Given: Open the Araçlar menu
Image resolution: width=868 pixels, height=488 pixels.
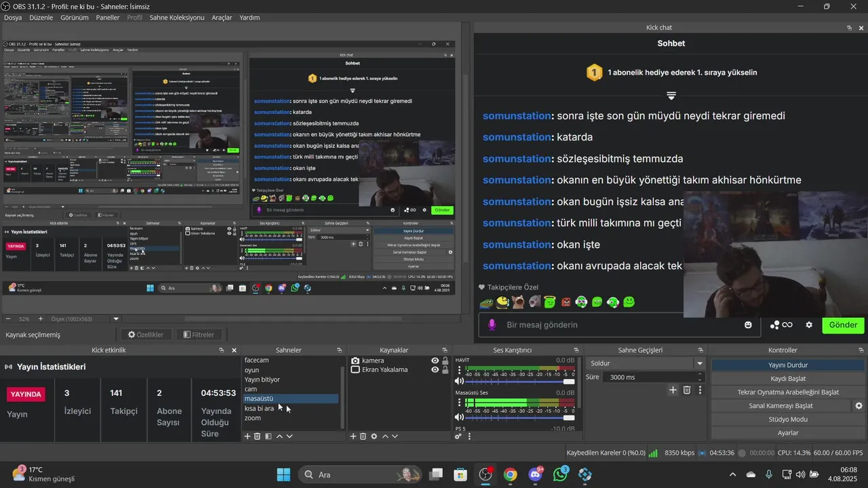Looking at the screenshot, I should tap(222, 18).
